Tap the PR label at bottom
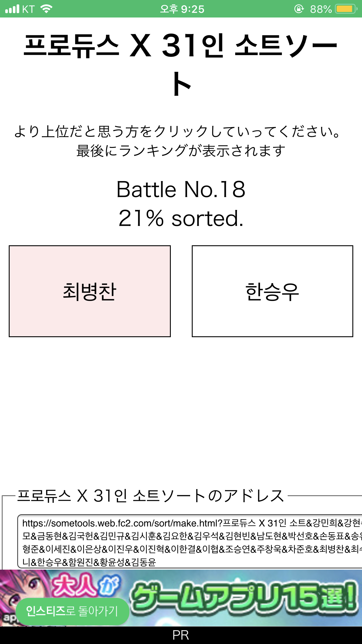The image size is (362, 644). [181, 635]
